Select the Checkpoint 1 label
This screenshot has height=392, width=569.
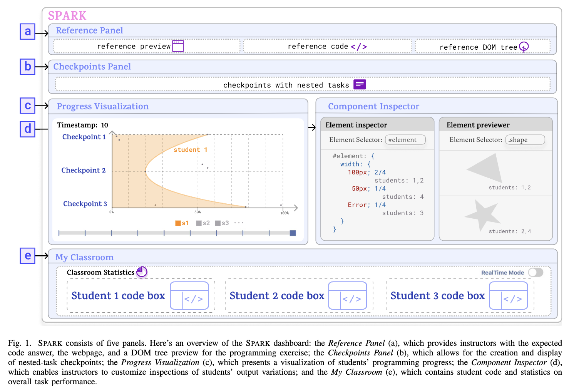tap(84, 137)
